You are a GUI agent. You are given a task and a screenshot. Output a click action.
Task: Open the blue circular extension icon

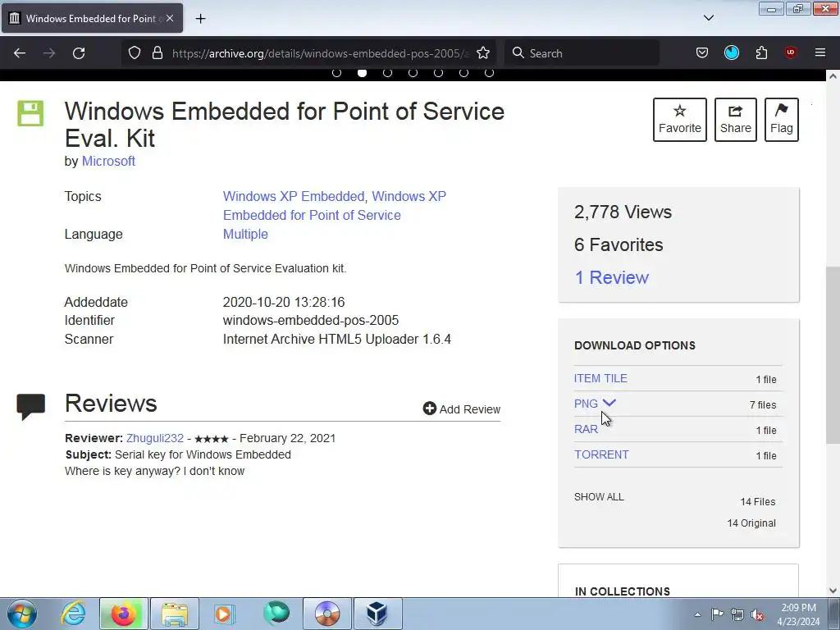tap(731, 53)
